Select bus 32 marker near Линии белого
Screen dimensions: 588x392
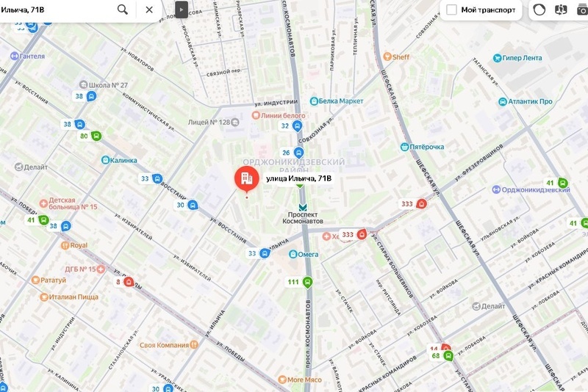292,126
